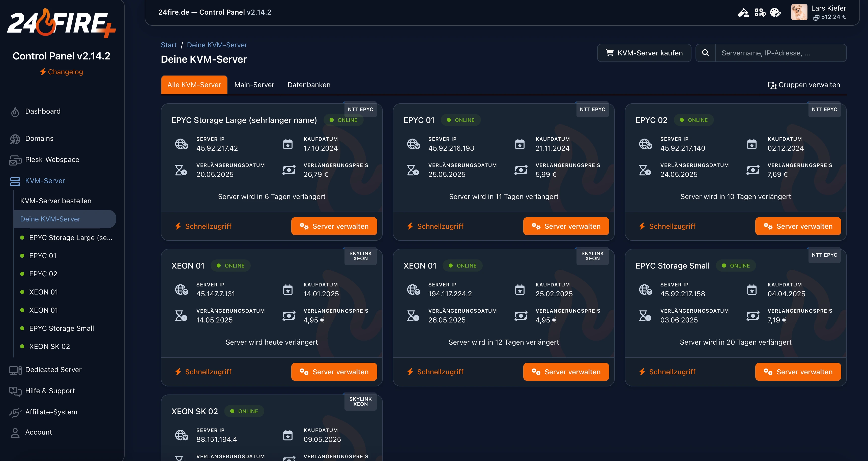The width and height of the screenshot is (868, 461).
Task: Click the KVM-Server kaufen button
Action: coord(644,53)
